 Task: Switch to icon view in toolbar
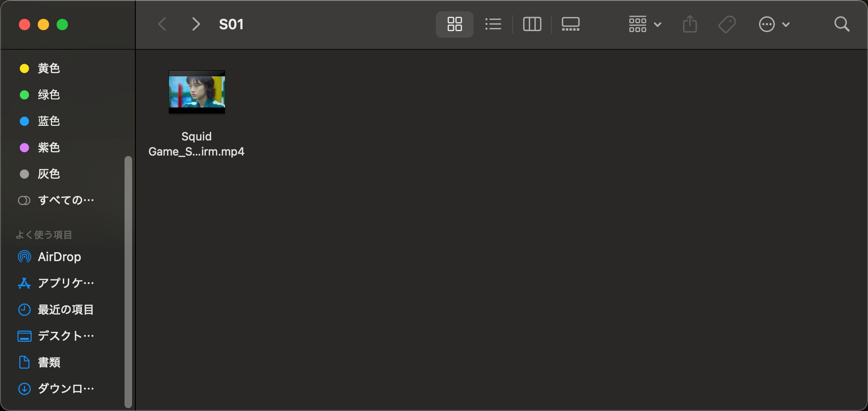[x=454, y=24]
